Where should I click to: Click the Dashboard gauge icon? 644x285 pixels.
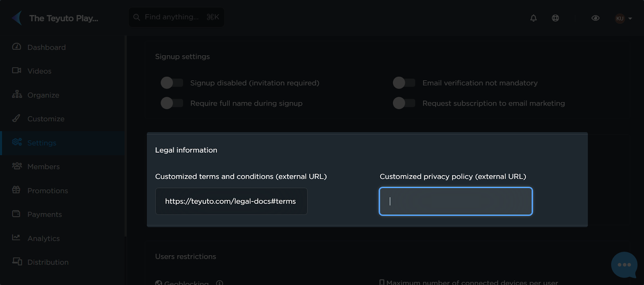tap(17, 47)
